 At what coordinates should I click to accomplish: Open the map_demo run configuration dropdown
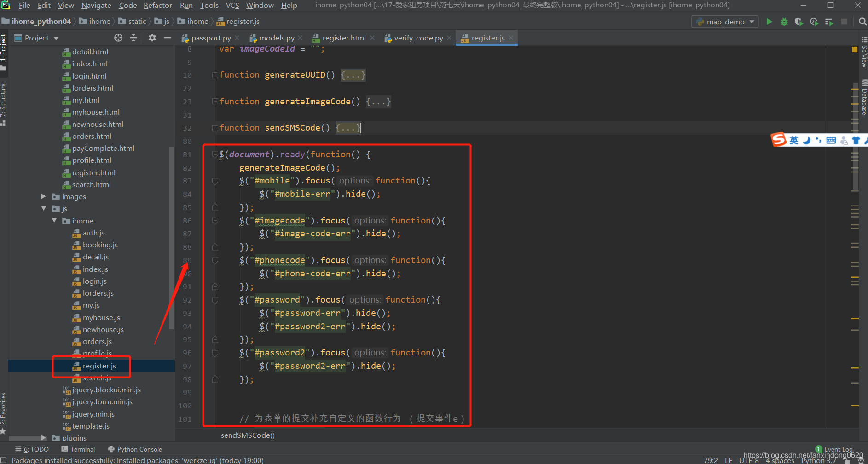(725, 22)
